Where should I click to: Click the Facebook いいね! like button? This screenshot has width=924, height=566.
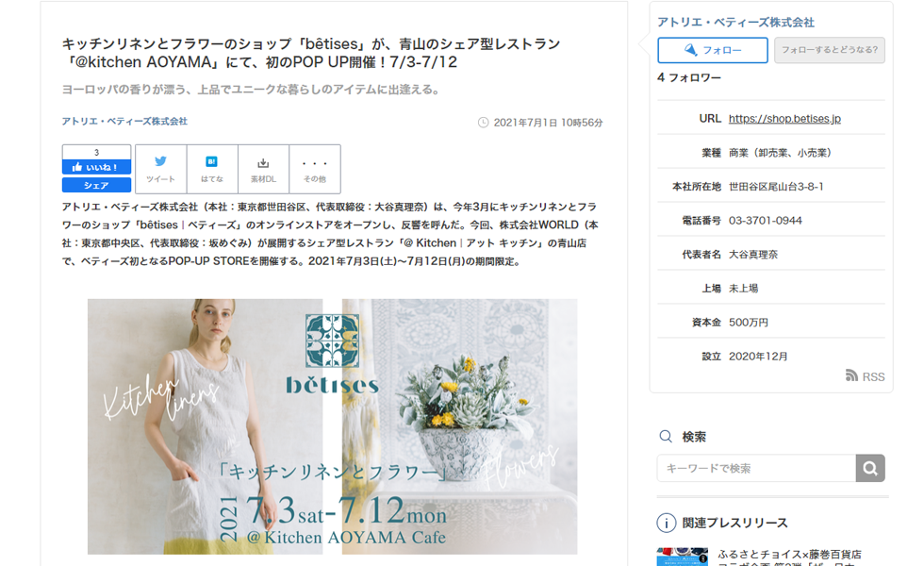pyautogui.click(x=96, y=168)
